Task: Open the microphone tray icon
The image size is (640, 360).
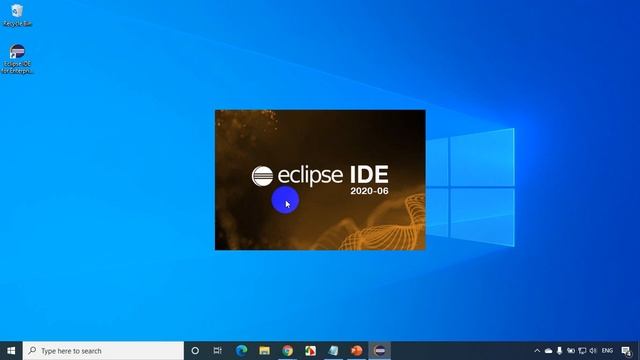Action: (560, 351)
